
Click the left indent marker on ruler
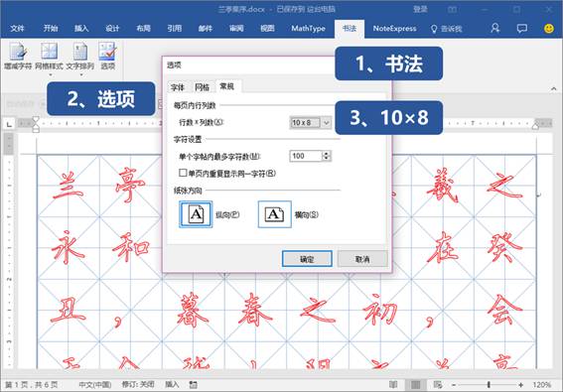(36, 124)
